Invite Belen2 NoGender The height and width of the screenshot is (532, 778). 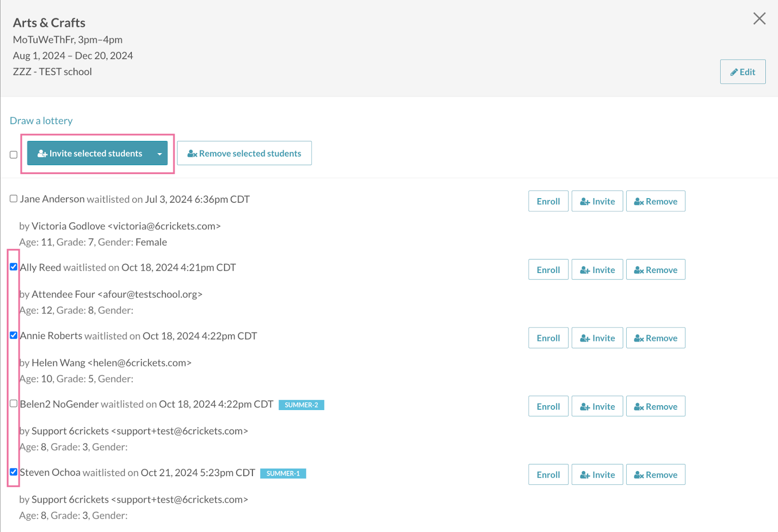597,406
